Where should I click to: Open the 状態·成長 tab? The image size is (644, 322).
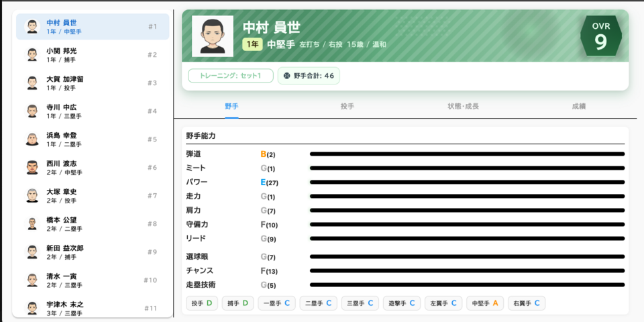(x=463, y=107)
